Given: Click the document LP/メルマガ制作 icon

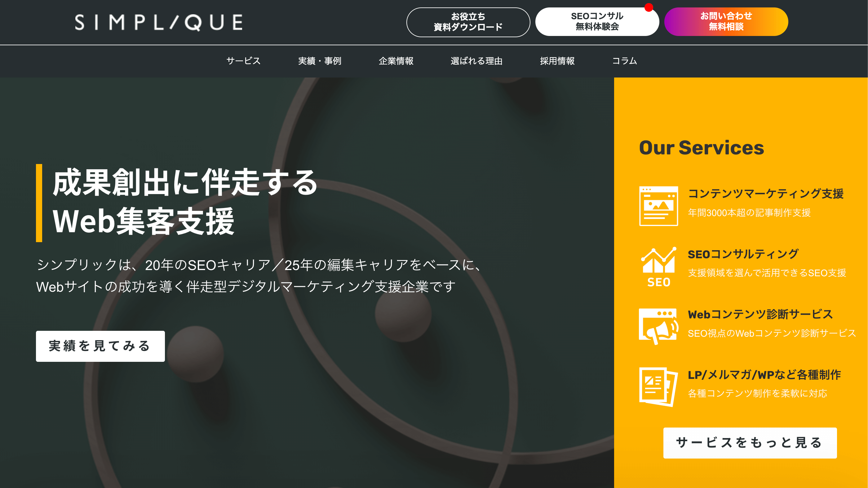Looking at the screenshot, I should pos(658,387).
